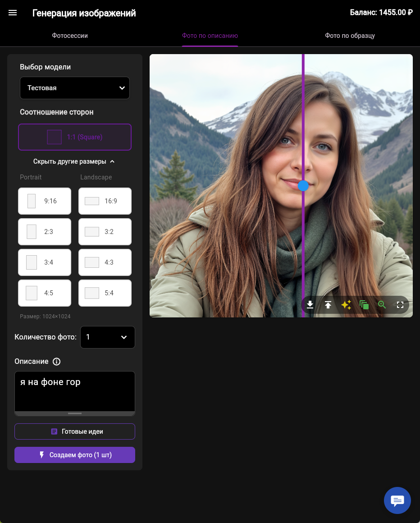Click Создаем фото (1 шт) button
This screenshot has height=523, width=420.
(75, 455)
